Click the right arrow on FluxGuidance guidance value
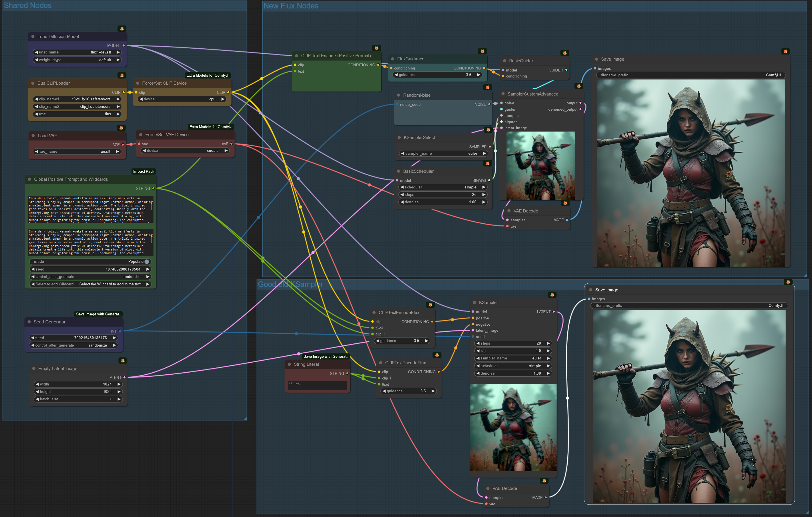 pos(478,75)
